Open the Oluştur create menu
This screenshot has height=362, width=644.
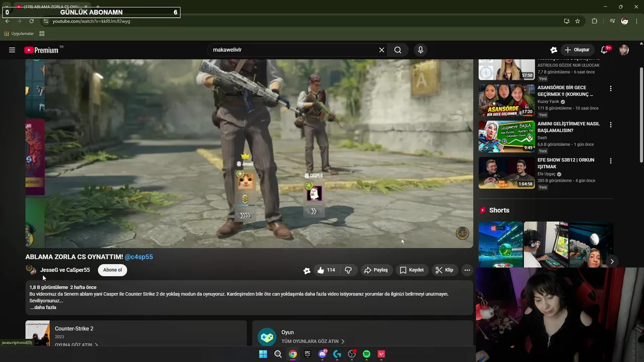[x=577, y=50]
